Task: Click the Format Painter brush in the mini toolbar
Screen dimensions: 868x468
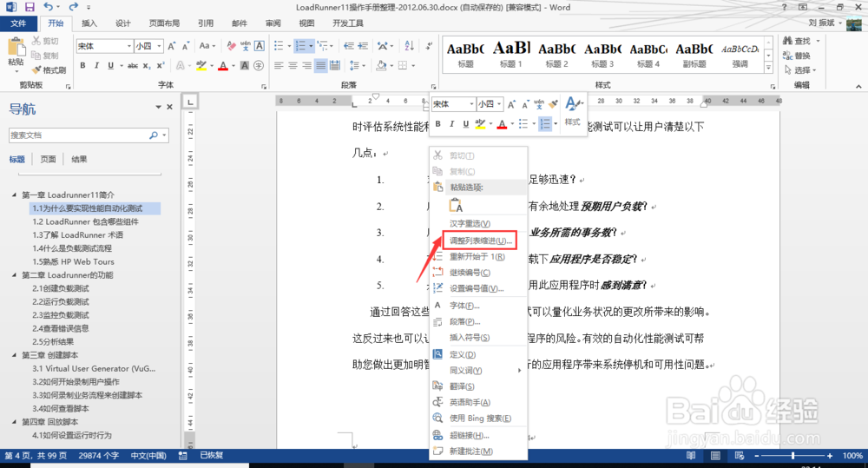Action: 553,103
